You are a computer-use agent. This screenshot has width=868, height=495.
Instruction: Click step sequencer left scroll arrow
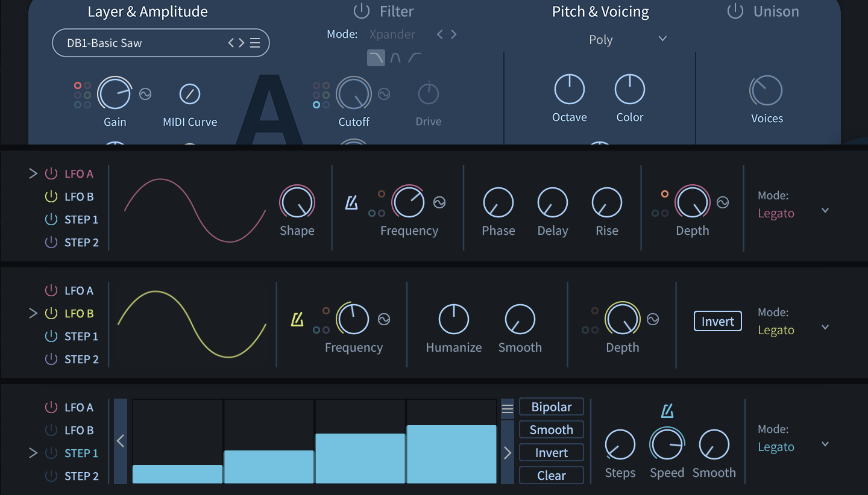pyautogui.click(x=121, y=441)
